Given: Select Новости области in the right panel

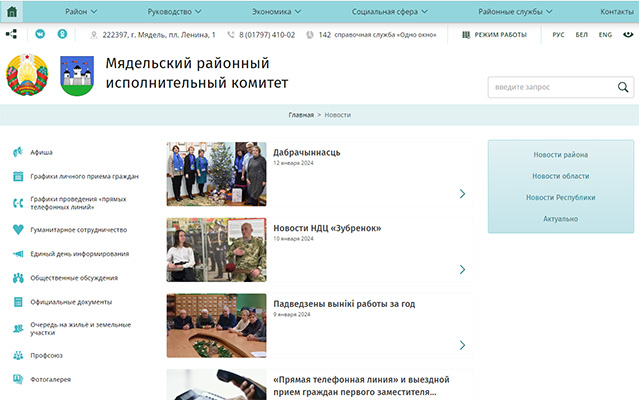Looking at the screenshot, I should click(560, 176).
